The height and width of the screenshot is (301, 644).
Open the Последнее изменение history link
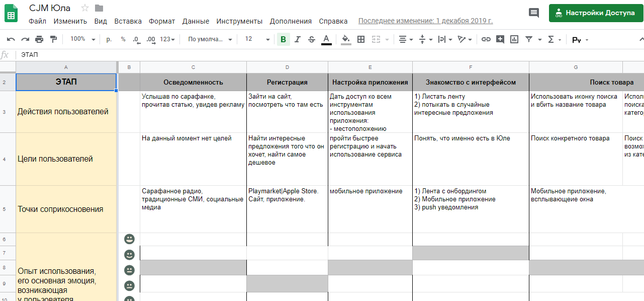(425, 21)
